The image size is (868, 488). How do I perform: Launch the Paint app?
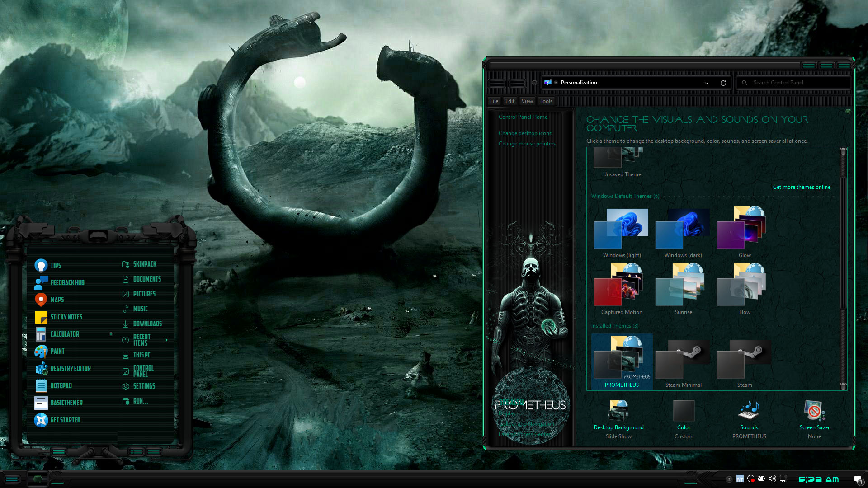pos(49,351)
